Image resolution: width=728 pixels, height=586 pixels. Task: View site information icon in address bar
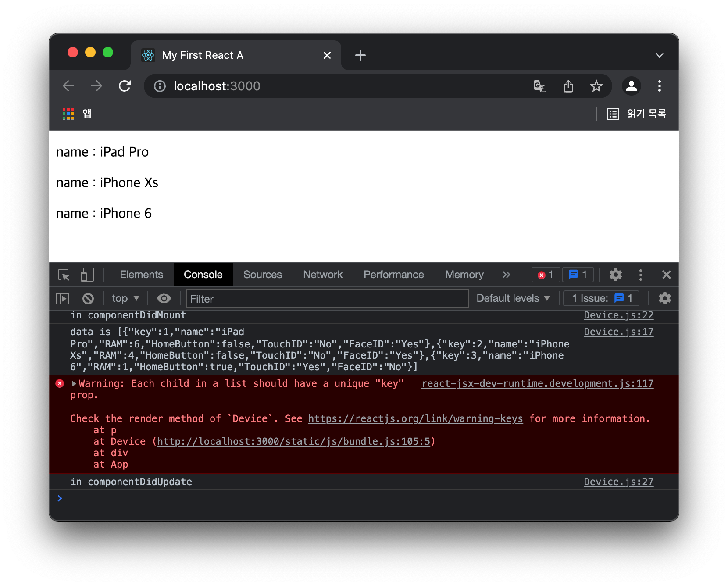tap(160, 86)
